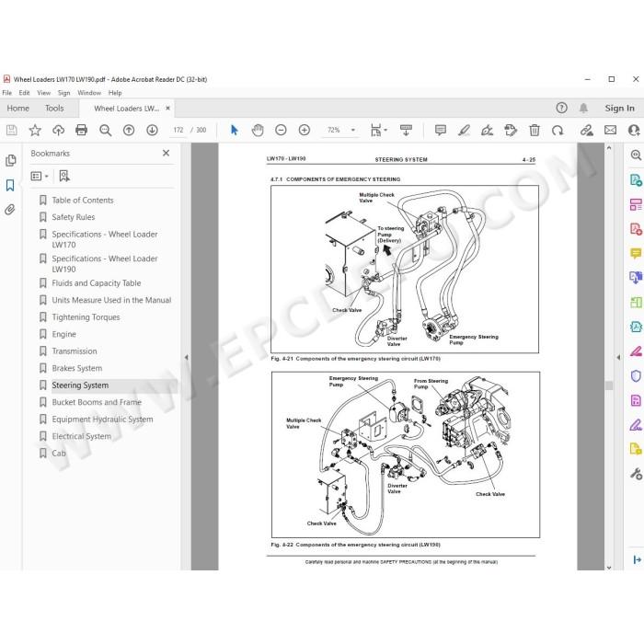Switch to the Tools tab
Image resolution: width=644 pixels, height=644 pixels.
(54, 109)
